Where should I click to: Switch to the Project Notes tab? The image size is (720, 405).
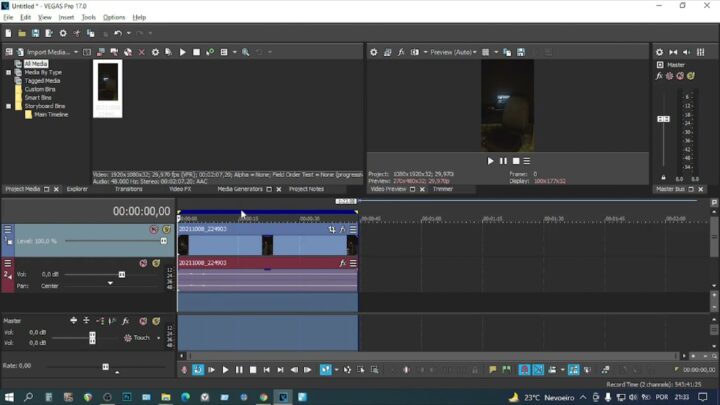306,189
